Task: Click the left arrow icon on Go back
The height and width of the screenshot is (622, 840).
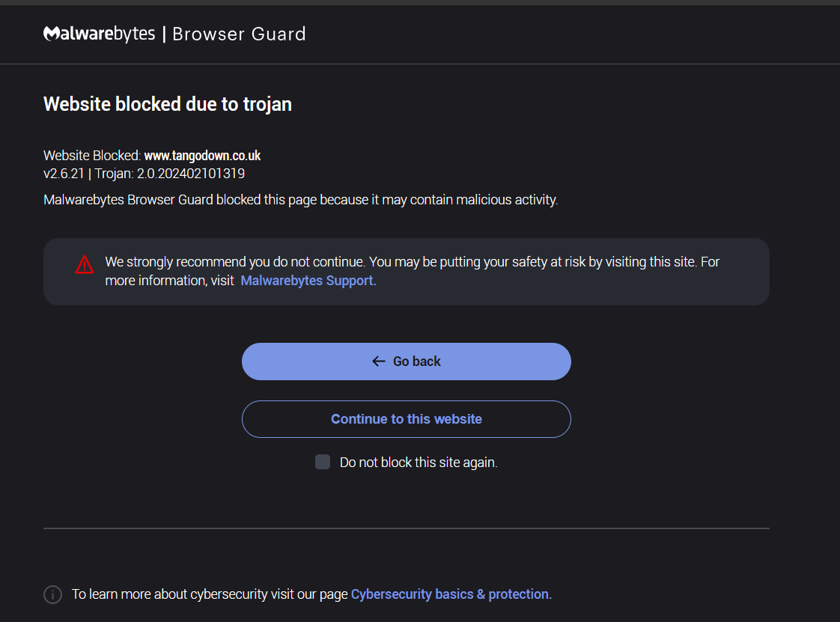Action: point(379,362)
